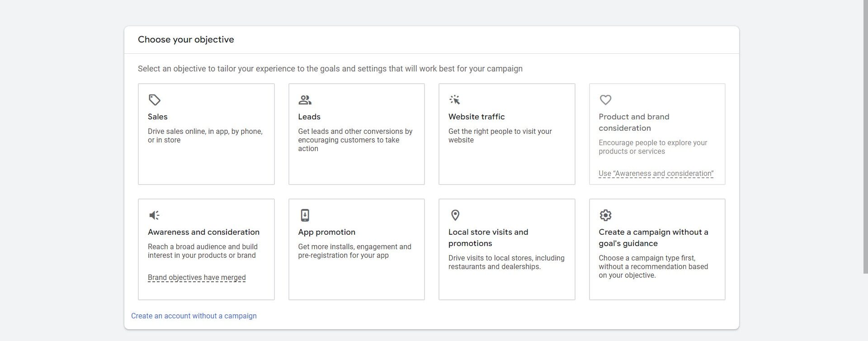Open Create an account without a campaign link

(x=194, y=316)
